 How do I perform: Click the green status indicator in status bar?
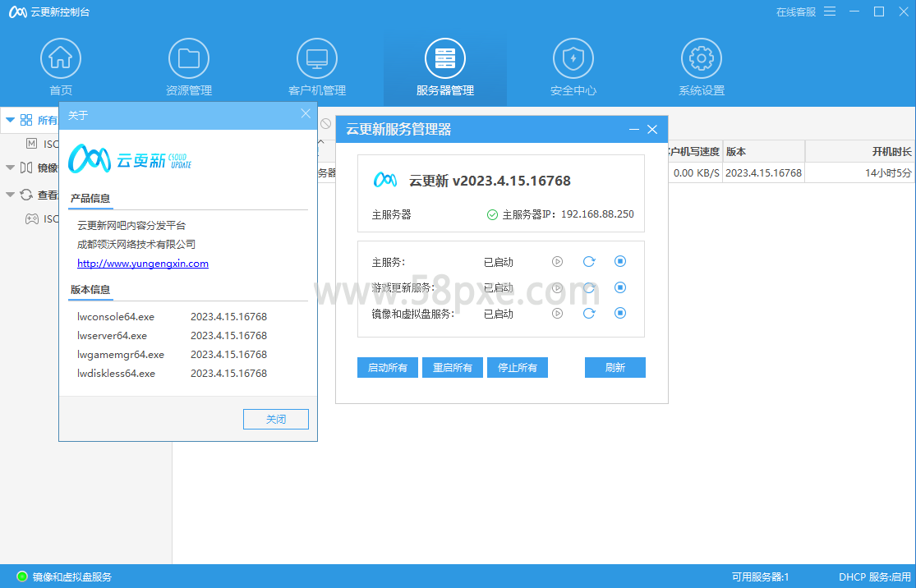22,577
